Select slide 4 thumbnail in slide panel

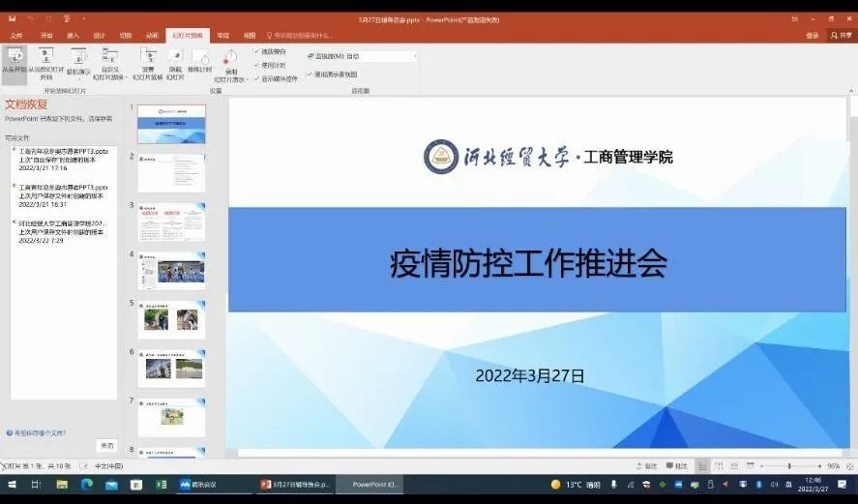coord(171,270)
